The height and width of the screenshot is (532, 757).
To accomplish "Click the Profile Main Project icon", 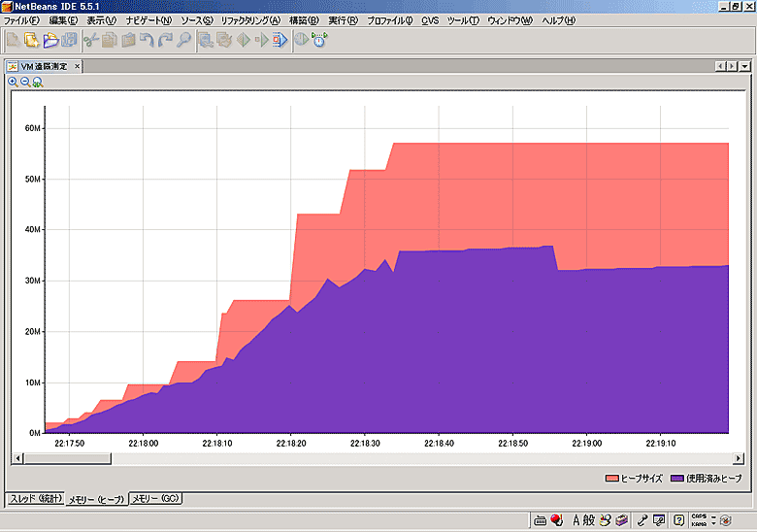I will [x=302, y=40].
